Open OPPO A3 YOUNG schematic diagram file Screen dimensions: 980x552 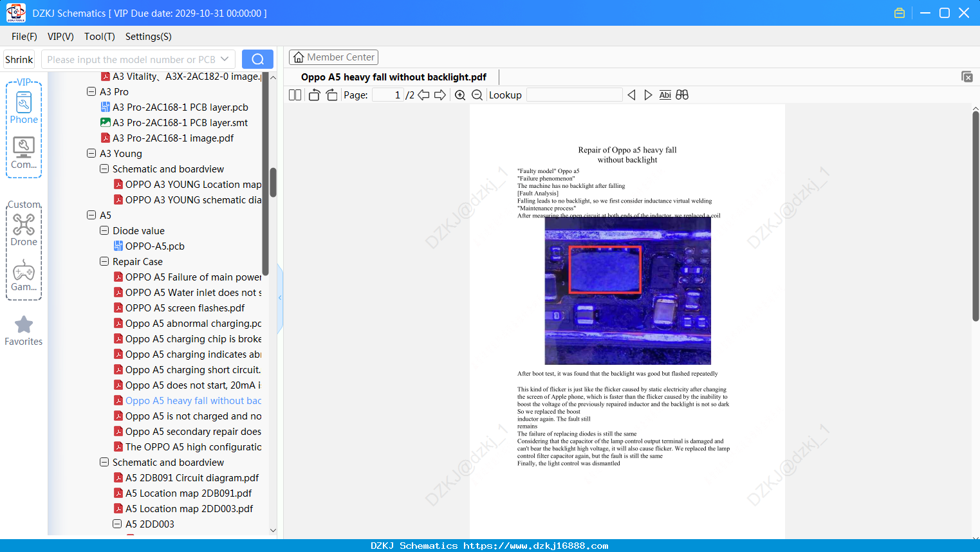[187, 199]
